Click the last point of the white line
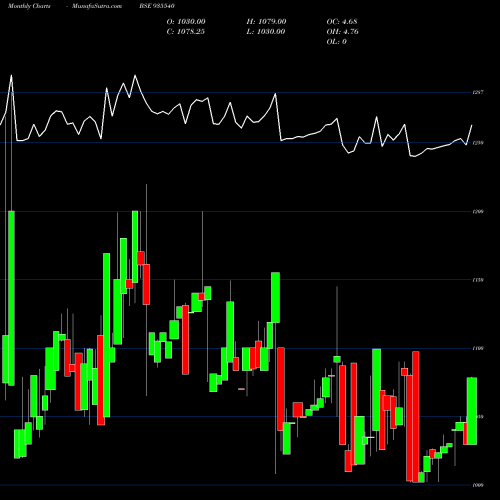This screenshot has height=500, width=500. (x=472, y=125)
